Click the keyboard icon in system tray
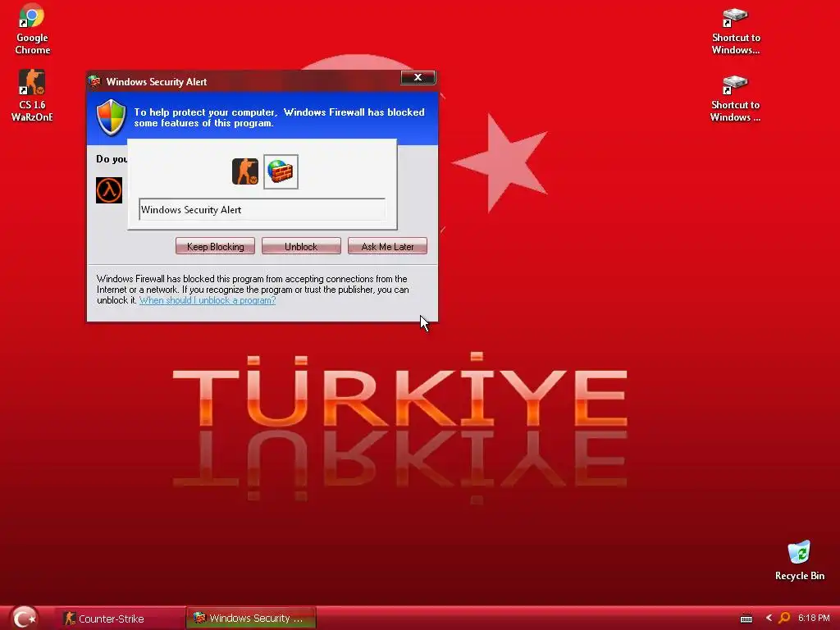The image size is (840, 630). pyautogui.click(x=746, y=619)
